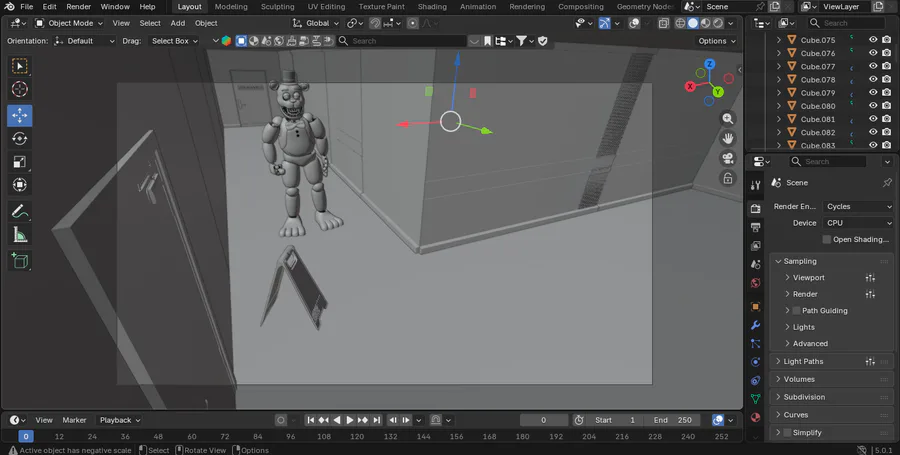Hide Cube.081 in viewport

(x=873, y=119)
